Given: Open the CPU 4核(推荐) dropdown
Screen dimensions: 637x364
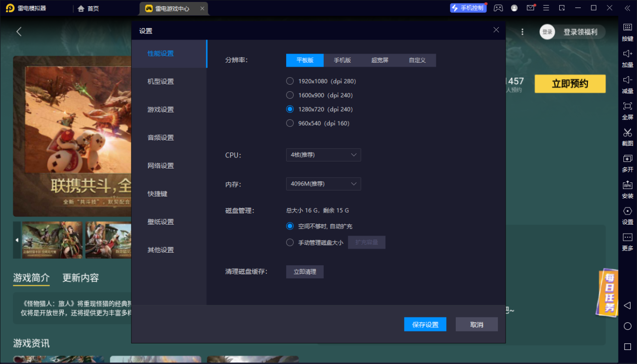Looking at the screenshot, I should [x=323, y=155].
